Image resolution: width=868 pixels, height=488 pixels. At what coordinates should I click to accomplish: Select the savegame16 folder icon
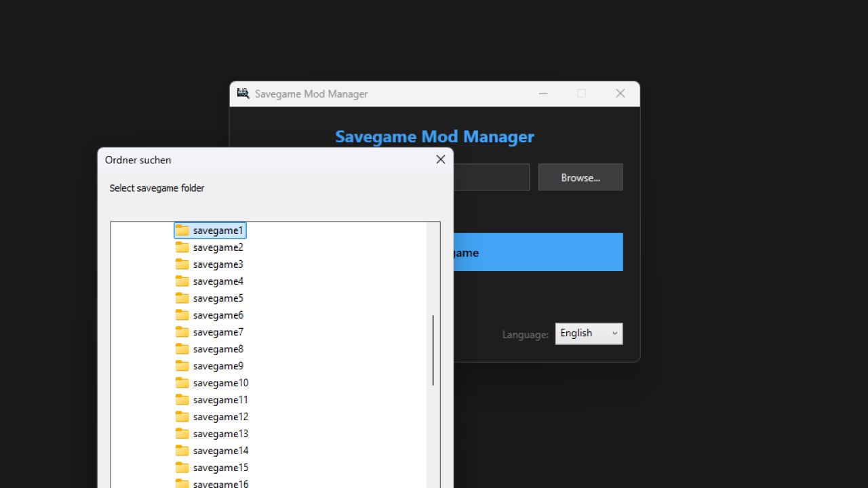[x=182, y=483]
